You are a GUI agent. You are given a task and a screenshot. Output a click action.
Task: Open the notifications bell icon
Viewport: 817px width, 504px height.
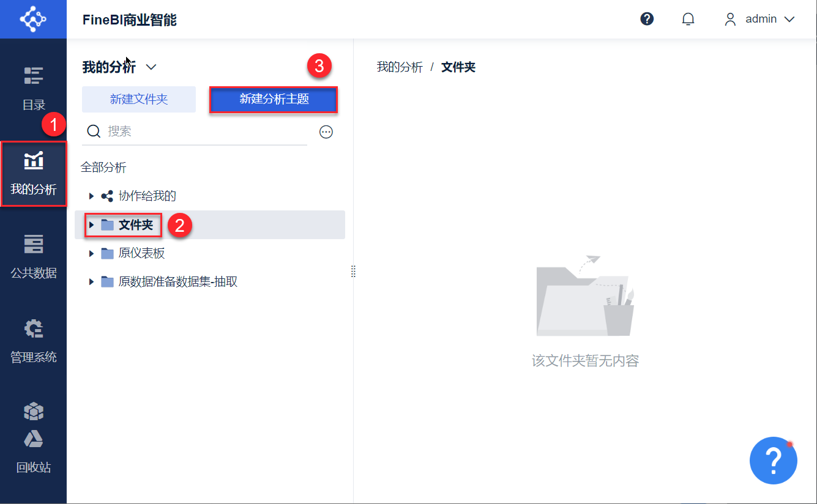tap(688, 19)
